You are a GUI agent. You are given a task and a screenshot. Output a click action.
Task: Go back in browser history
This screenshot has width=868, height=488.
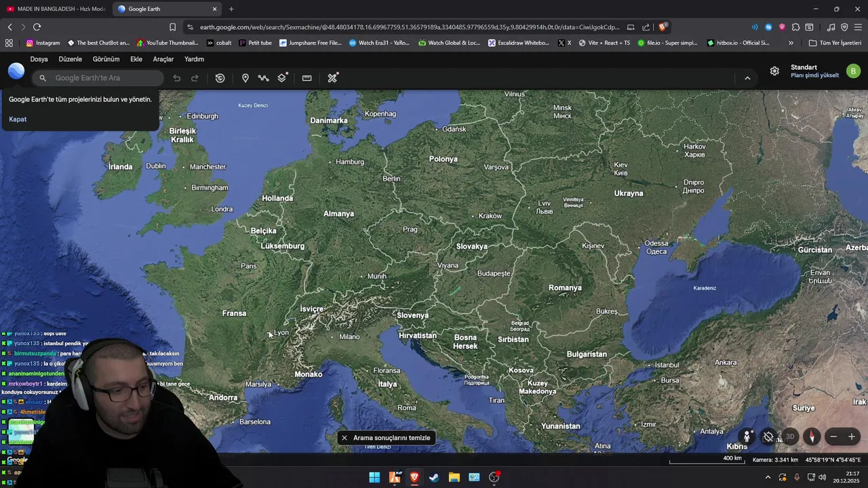click(x=9, y=27)
